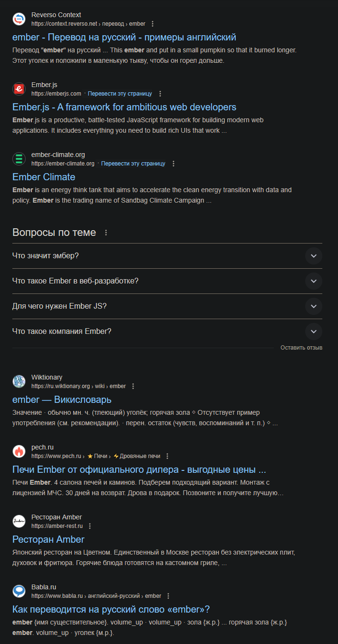Expand "Для чего нужен Ember JS?" question
Viewport: 338px width, 644px height.
point(313,306)
